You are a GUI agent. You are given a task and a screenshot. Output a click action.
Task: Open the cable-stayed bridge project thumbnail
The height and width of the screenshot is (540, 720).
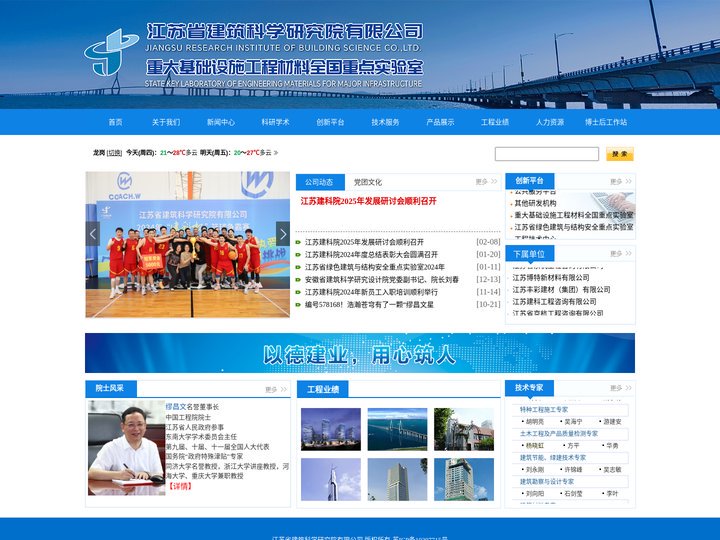pyautogui.click(x=397, y=429)
